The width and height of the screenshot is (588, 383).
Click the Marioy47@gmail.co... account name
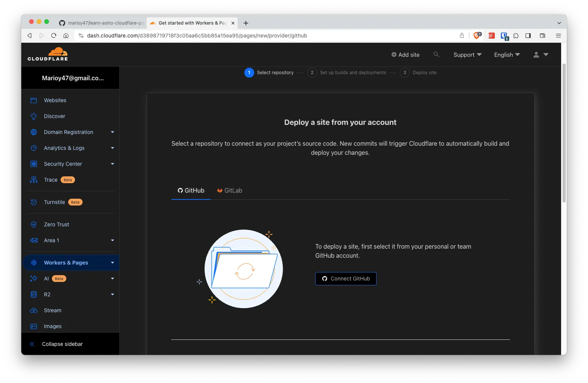pos(73,78)
